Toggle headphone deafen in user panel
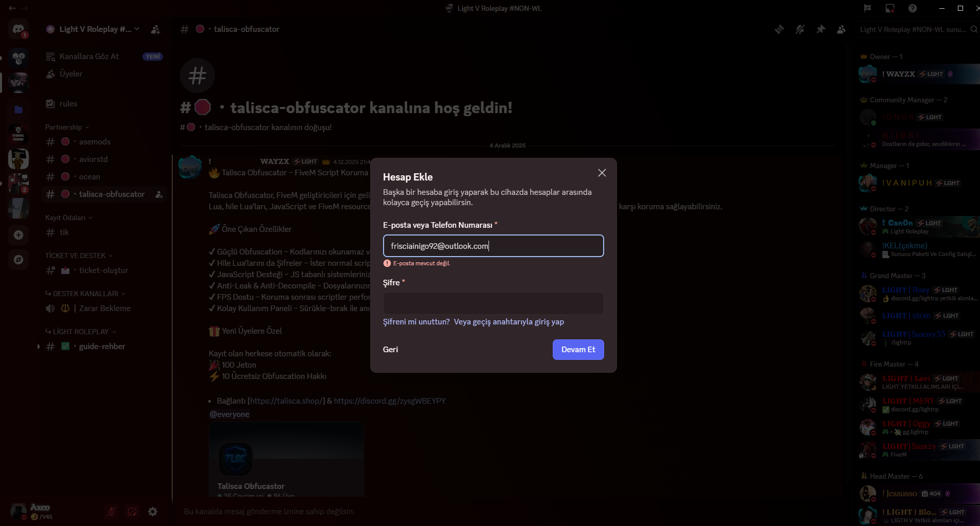The height and width of the screenshot is (526, 980). pyautogui.click(x=132, y=512)
